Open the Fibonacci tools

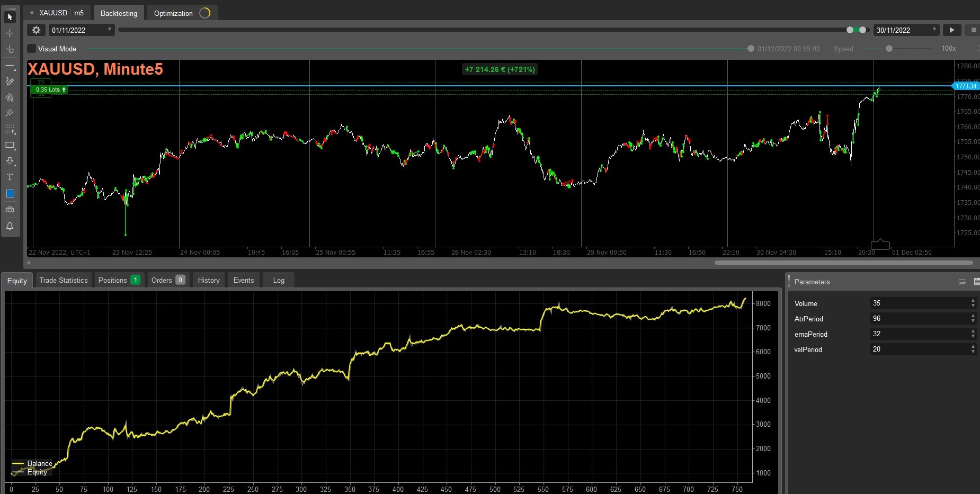coord(10,129)
